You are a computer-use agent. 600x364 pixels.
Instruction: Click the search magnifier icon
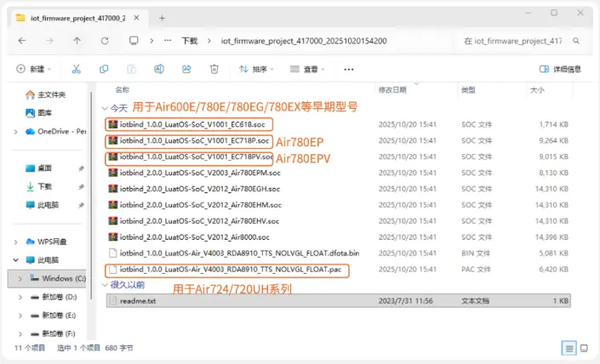[576, 41]
